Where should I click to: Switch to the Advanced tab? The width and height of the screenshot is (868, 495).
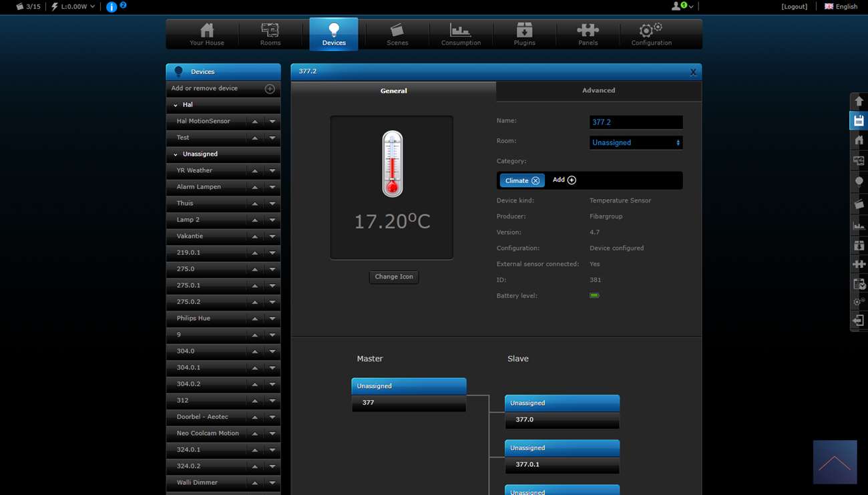[x=598, y=91]
